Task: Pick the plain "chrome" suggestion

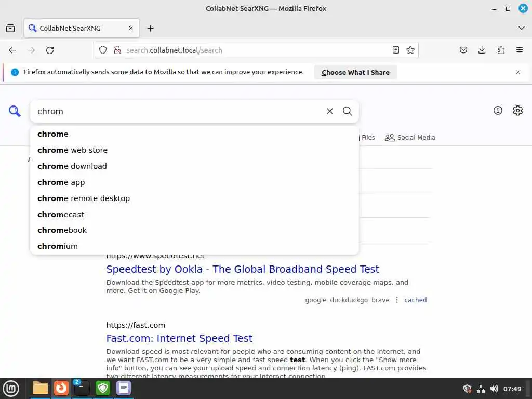Action: (194, 134)
